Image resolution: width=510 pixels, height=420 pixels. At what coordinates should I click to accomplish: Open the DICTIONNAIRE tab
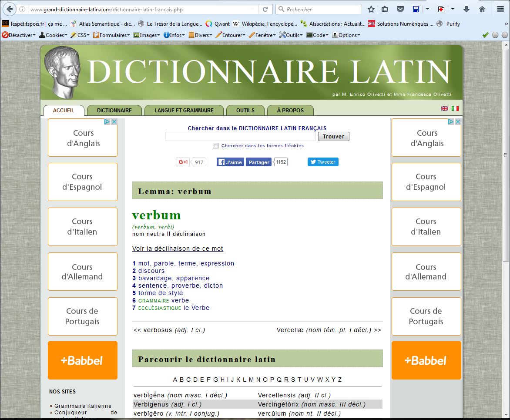[x=114, y=110]
